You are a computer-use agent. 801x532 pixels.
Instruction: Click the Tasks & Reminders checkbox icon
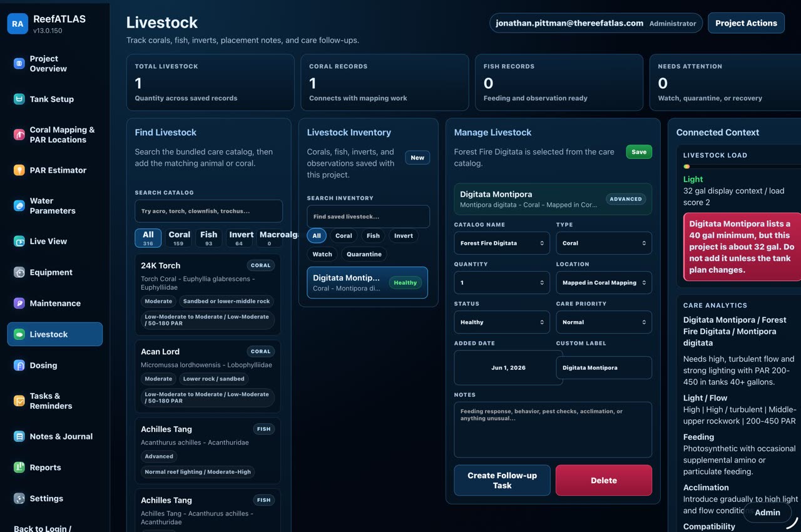tap(19, 401)
